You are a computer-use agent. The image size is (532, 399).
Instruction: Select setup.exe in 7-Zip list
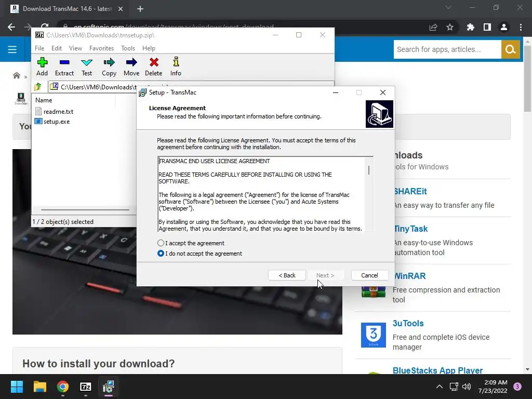57,122
